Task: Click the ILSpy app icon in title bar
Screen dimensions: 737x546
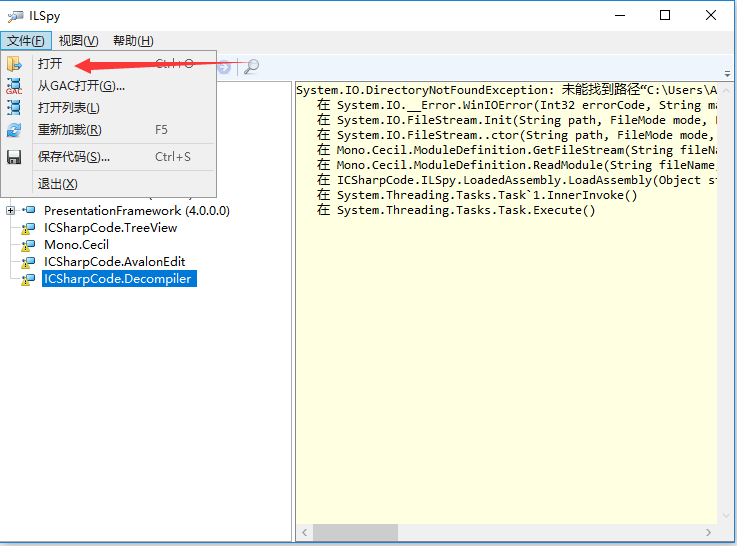Action: tap(15, 15)
